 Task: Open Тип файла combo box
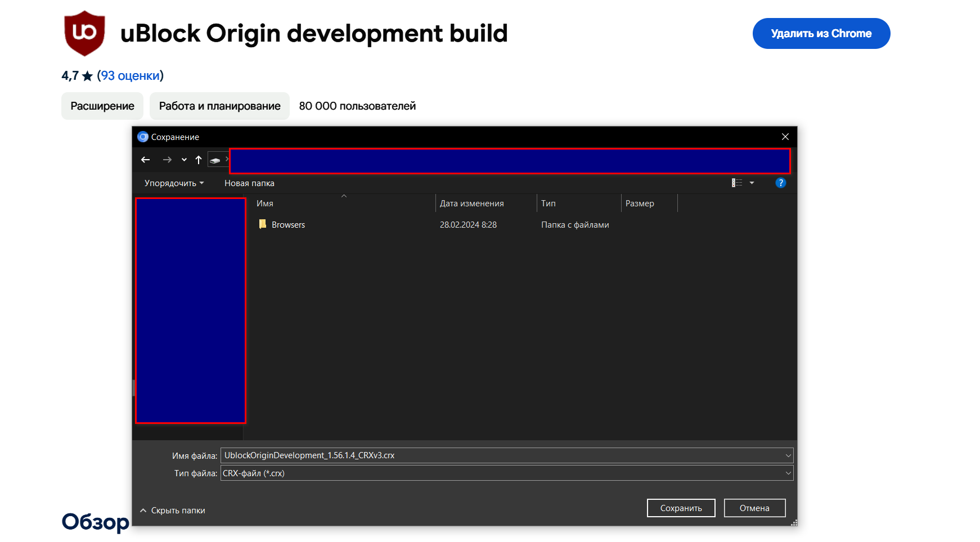[507, 473]
